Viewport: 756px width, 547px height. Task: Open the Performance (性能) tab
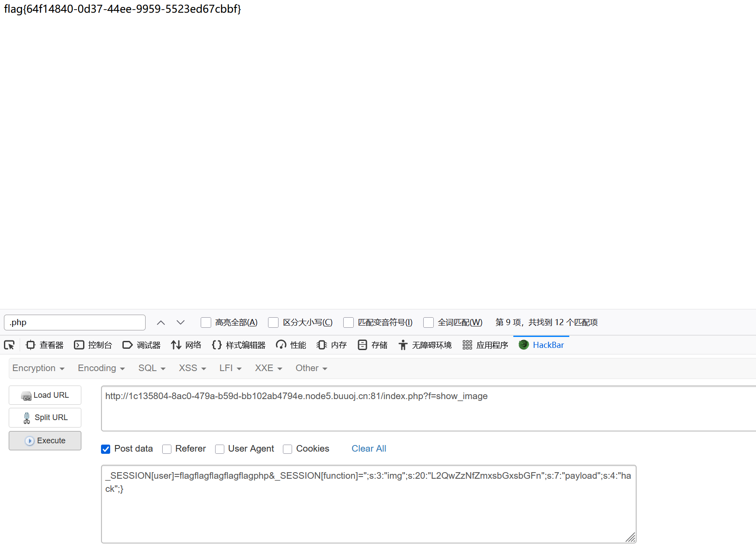291,345
